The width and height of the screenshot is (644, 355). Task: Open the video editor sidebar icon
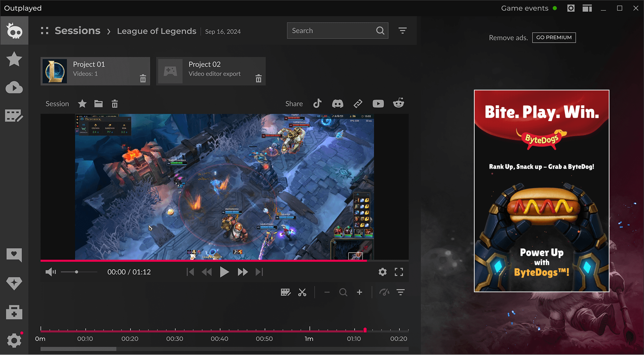[14, 116]
